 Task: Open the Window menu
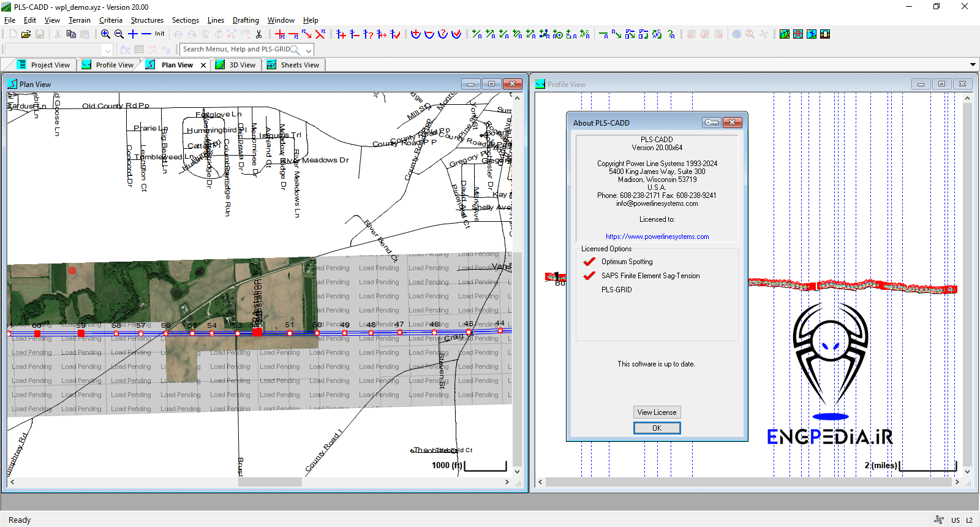[281, 20]
